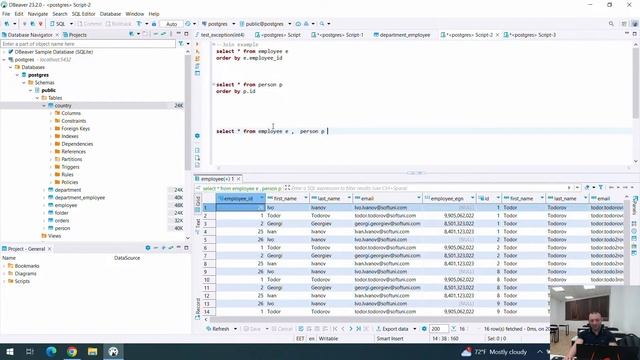Open the Refresh button dropdown arrow
Screen dimensions: 640x360
coord(235,329)
